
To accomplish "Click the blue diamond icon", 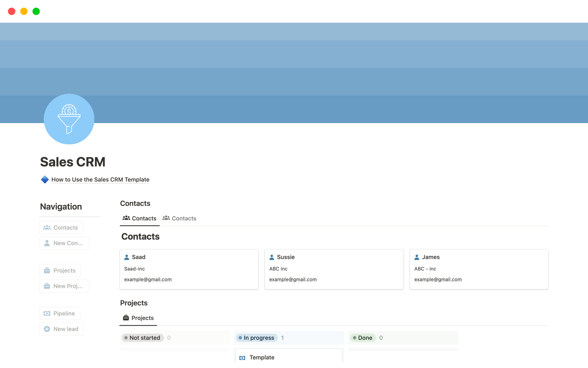I will point(45,179).
